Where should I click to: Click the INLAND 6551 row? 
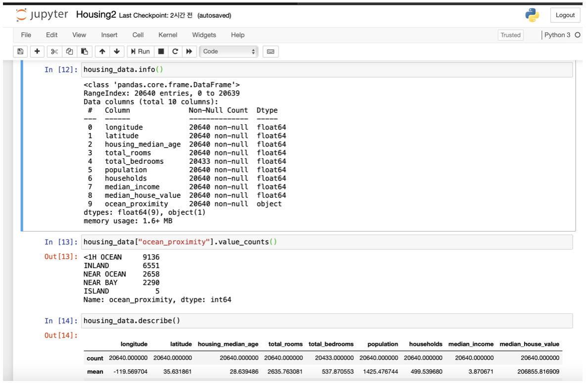point(121,266)
